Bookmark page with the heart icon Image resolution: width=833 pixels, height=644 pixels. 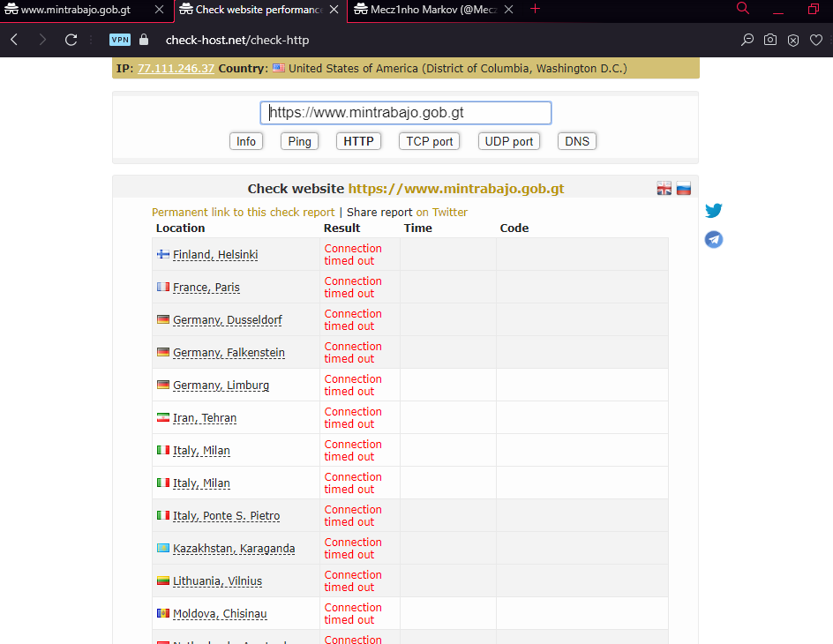point(816,40)
